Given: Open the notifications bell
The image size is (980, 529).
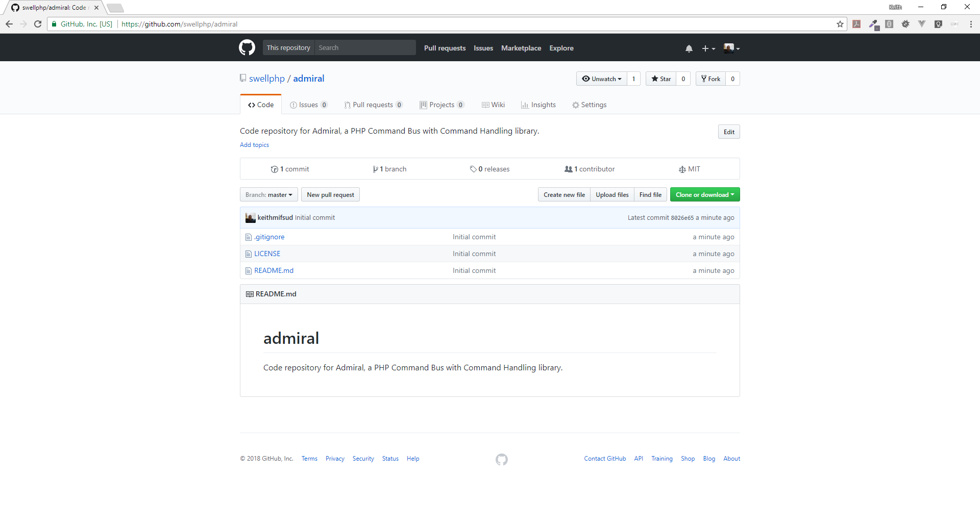Looking at the screenshot, I should click(x=689, y=48).
